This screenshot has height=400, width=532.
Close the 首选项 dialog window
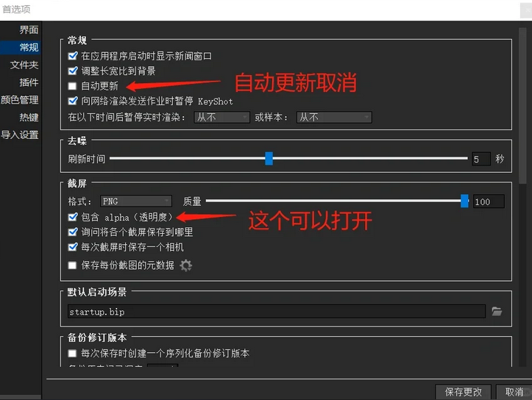(526, 10)
